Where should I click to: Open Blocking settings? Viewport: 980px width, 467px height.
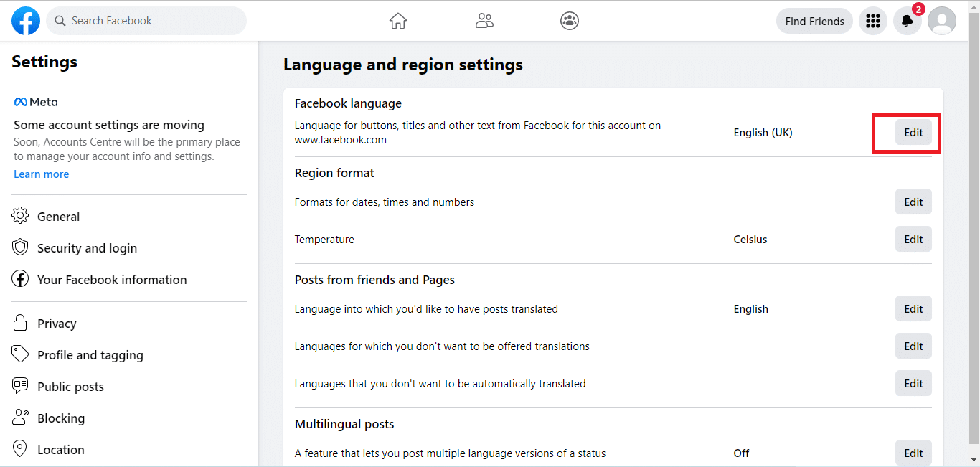click(129, 418)
